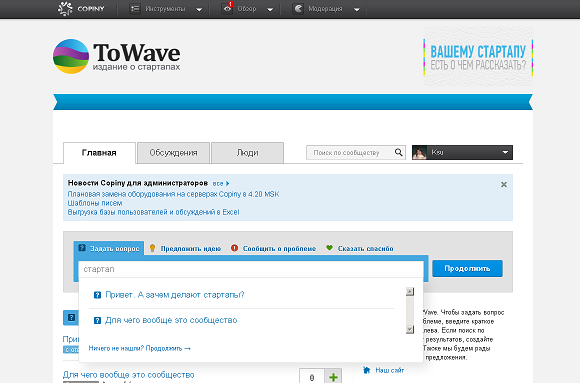Open Выгрузка базы пользователей news link

pos(153,212)
